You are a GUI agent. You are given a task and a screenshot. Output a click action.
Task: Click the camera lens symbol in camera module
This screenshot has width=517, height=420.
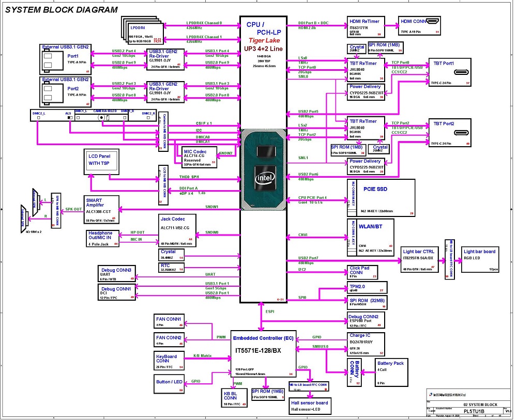(102, 117)
